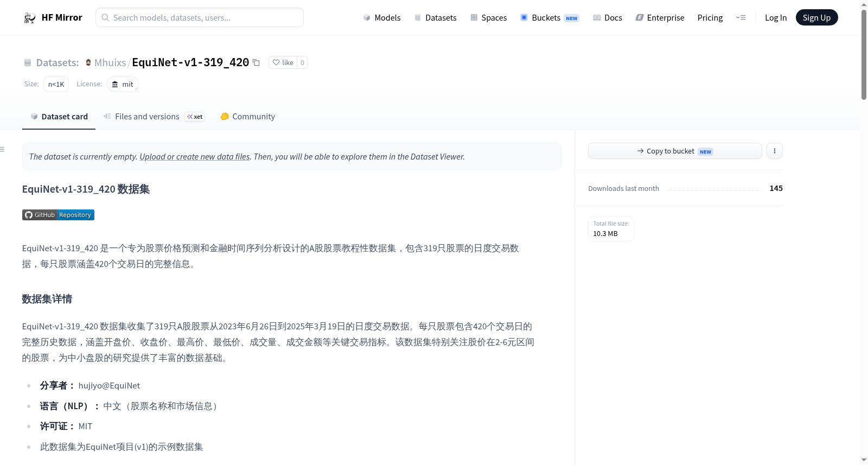This screenshot has height=465, width=868.
Task: Switch to the Dataset card tab
Action: (x=59, y=117)
